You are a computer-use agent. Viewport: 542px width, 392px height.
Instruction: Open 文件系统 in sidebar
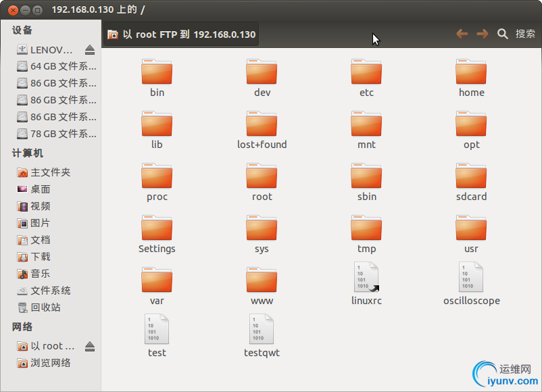point(43,291)
